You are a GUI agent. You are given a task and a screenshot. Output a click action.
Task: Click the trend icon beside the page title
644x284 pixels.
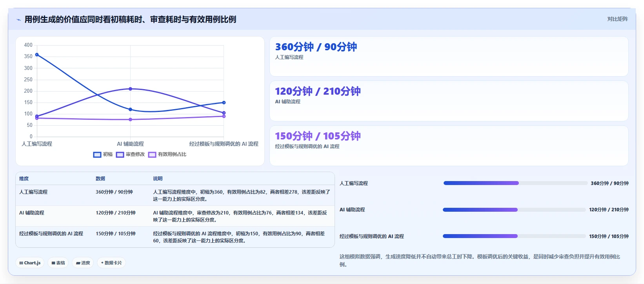click(x=18, y=20)
